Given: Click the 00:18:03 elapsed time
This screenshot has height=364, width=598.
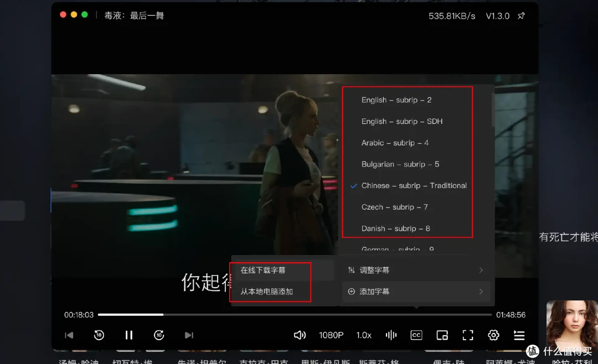Looking at the screenshot, I should [x=79, y=315].
